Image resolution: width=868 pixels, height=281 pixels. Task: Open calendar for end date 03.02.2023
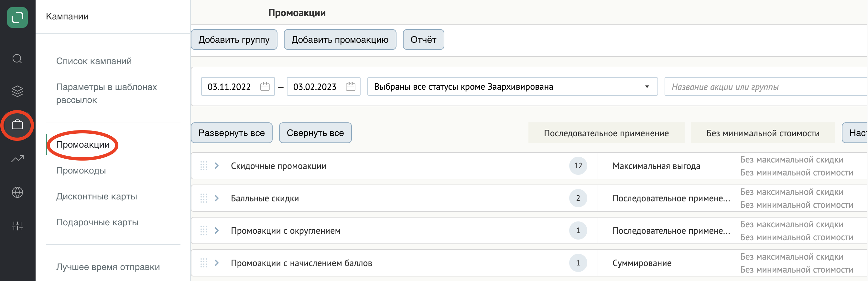351,87
